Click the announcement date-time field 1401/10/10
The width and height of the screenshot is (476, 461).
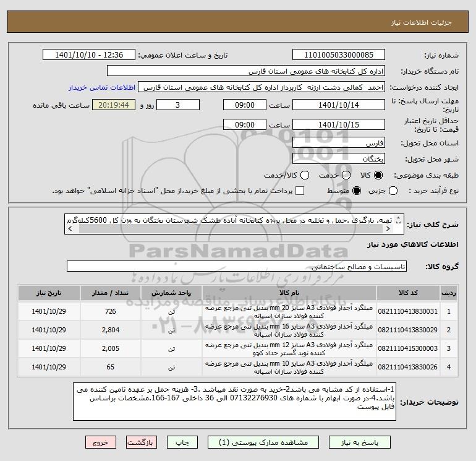(x=89, y=55)
